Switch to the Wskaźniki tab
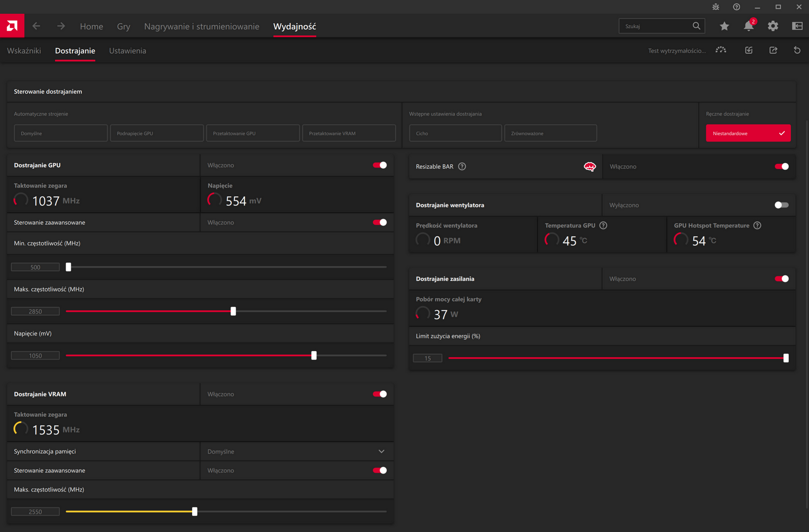This screenshot has height=532, width=809. coord(24,50)
